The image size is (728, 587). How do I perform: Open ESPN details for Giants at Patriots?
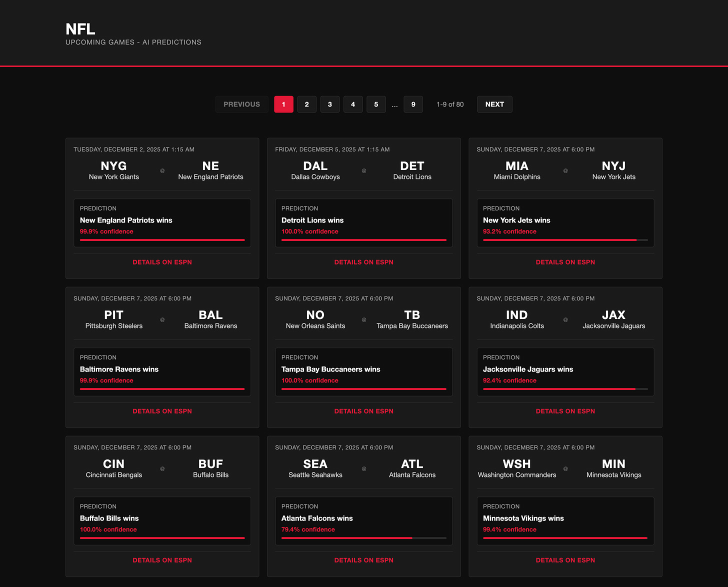(162, 262)
